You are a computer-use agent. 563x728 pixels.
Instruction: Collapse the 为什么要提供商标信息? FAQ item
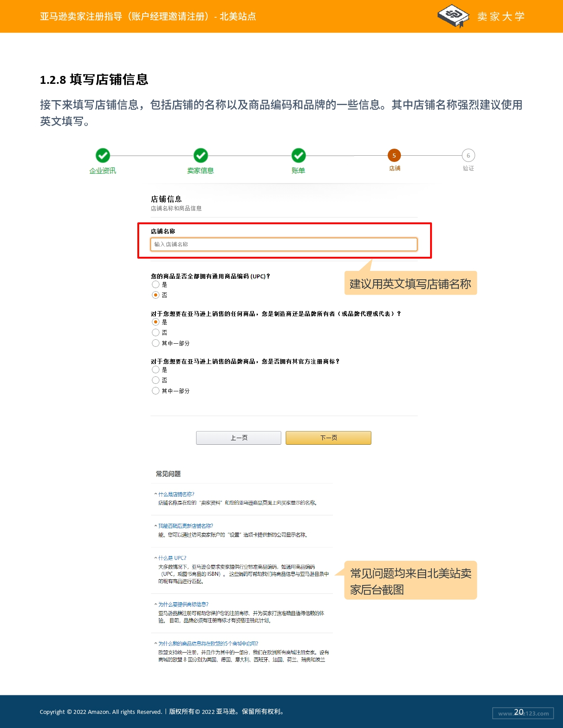[181, 604]
